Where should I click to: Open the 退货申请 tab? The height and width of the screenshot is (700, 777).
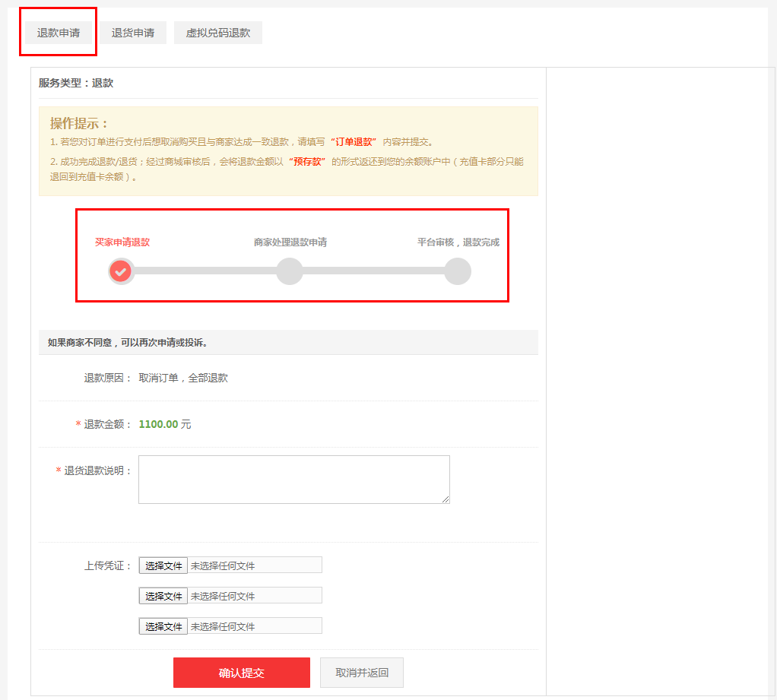(133, 33)
